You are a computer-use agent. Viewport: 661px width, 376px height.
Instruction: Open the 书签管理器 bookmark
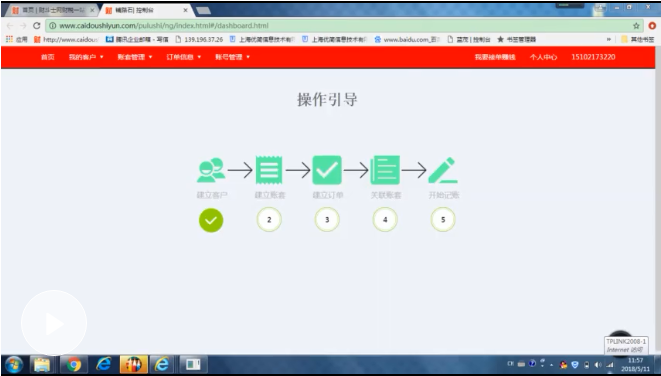(x=516, y=39)
